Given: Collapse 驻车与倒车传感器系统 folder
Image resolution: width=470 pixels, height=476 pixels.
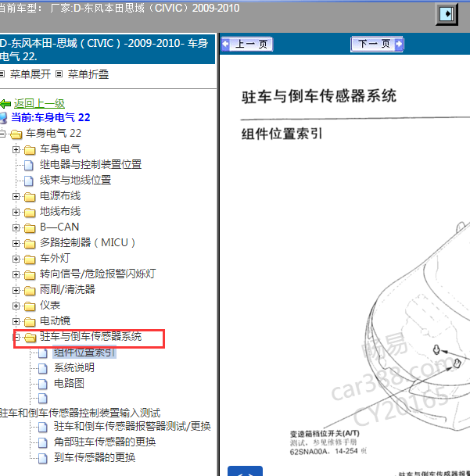Looking at the screenshot, I should (17, 337).
